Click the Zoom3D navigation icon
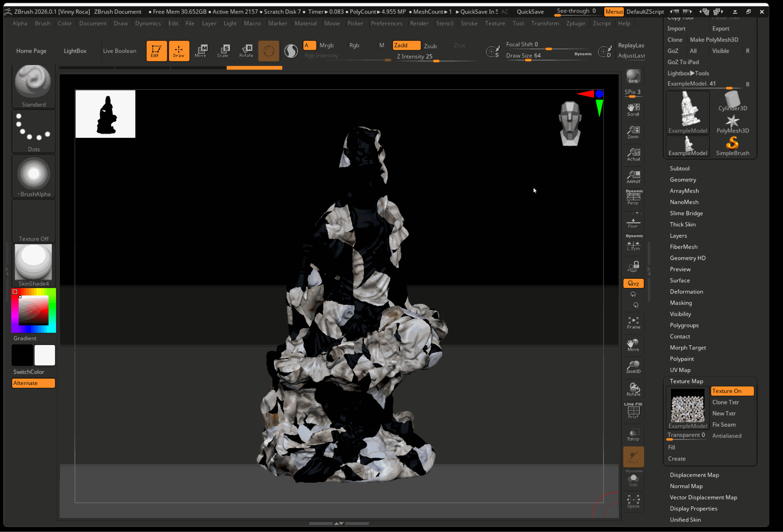 coord(633,367)
